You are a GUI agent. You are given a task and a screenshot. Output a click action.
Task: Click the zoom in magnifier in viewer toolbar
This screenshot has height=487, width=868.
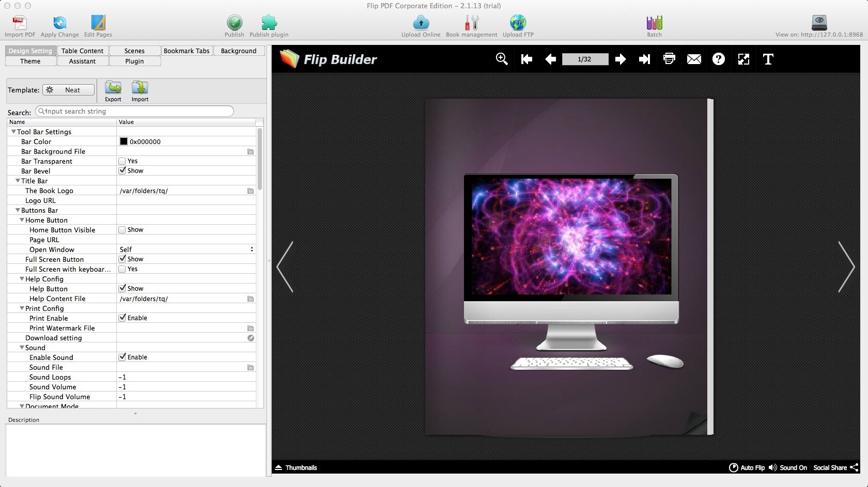coord(502,59)
